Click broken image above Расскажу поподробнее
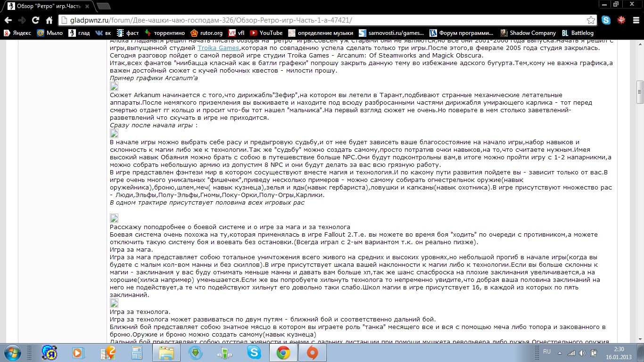Image resolution: width=644 pixels, height=362 pixels. click(114, 218)
